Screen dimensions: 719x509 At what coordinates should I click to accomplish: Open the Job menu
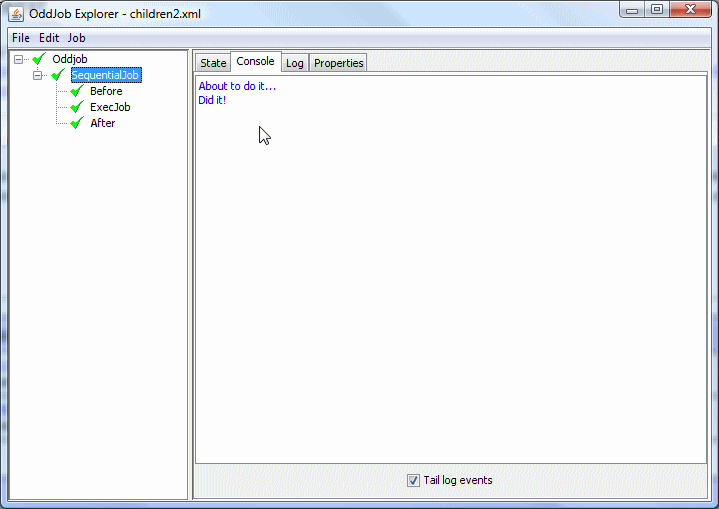coord(76,38)
